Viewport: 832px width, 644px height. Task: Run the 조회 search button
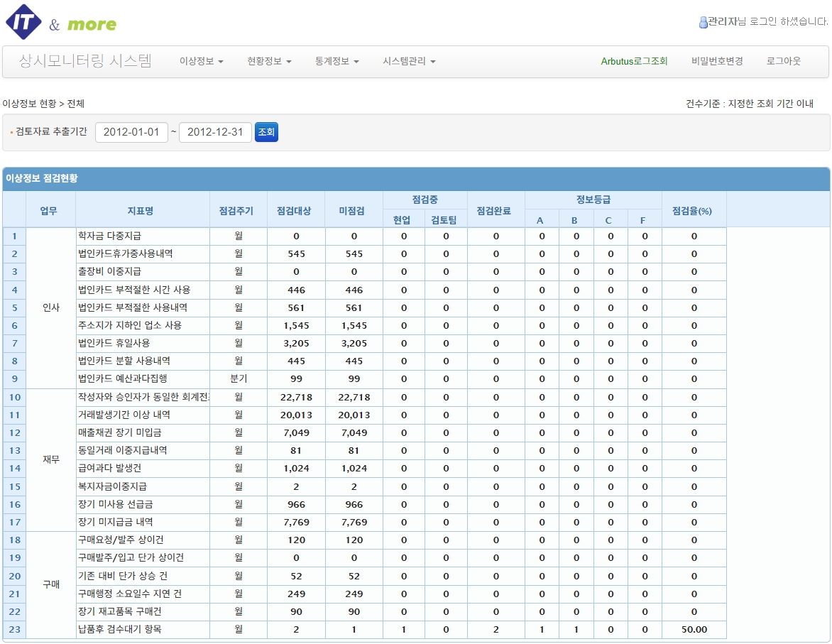tap(266, 132)
